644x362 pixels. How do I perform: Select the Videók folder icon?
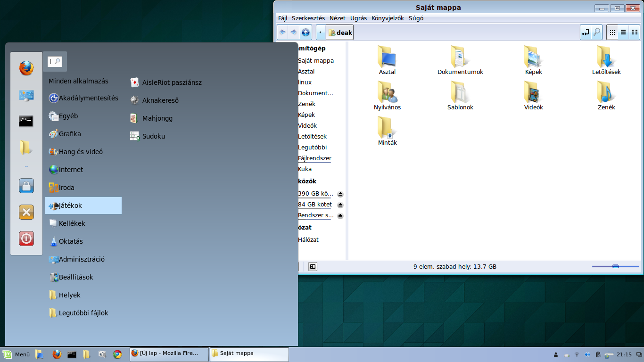tap(533, 92)
